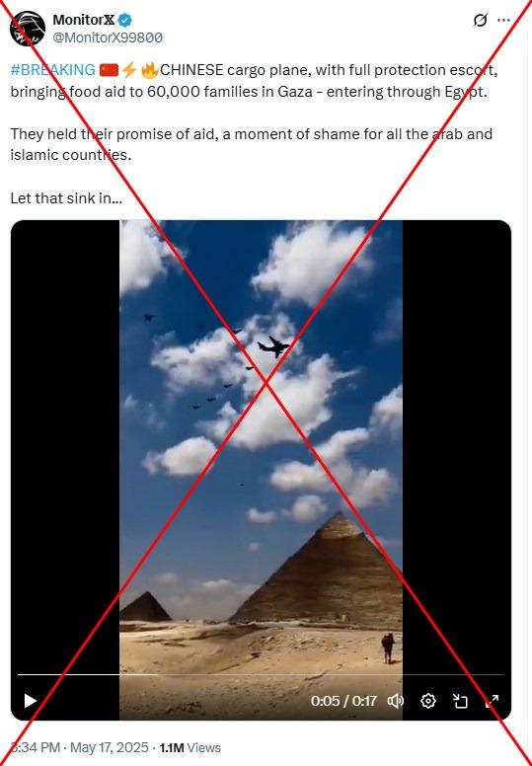532x766 pixels.
Task: Enable picture-in-picture mode
Action: [460, 701]
